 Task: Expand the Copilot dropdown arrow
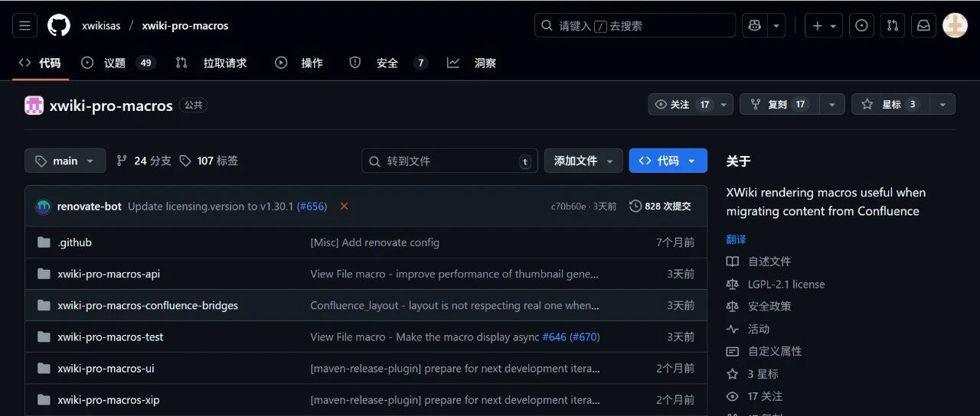776,25
